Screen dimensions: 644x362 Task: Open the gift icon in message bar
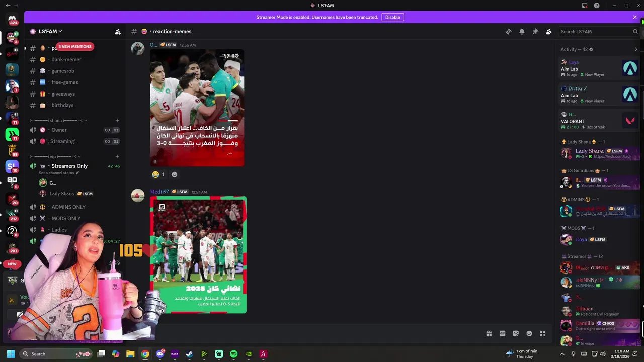click(489, 333)
